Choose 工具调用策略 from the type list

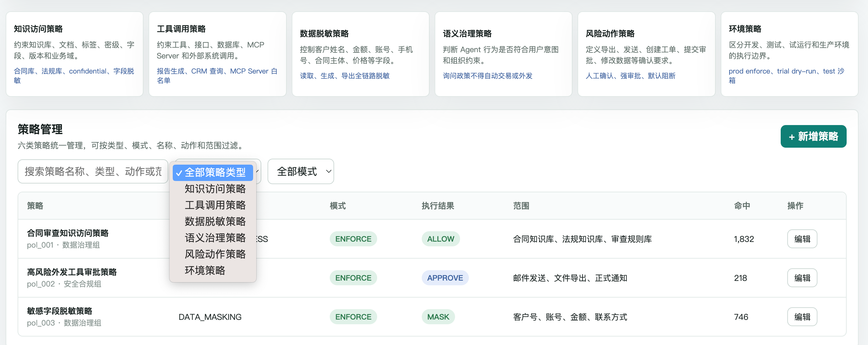point(213,205)
